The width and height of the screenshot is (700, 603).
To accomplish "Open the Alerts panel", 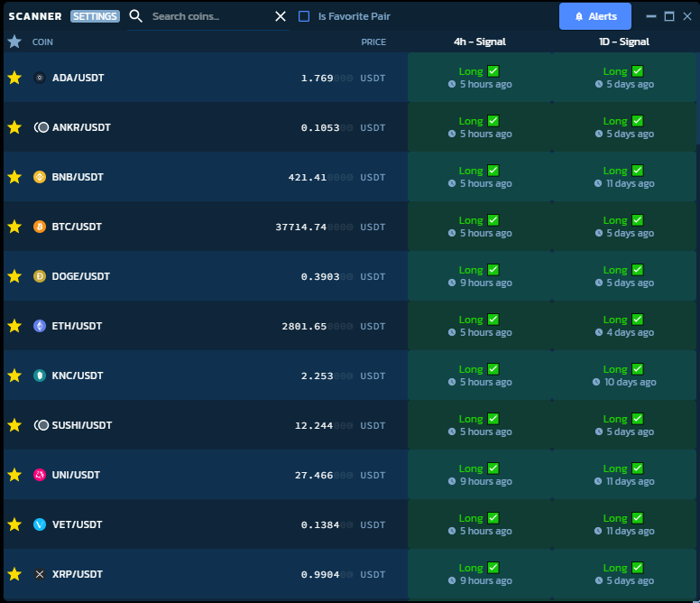I will pos(595,16).
